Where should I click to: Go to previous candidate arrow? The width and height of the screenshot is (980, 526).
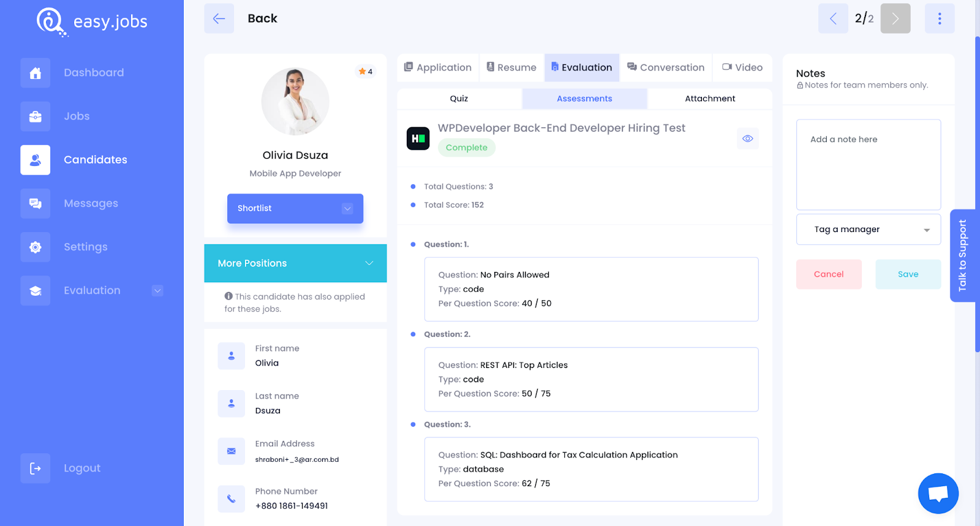click(x=833, y=18)
